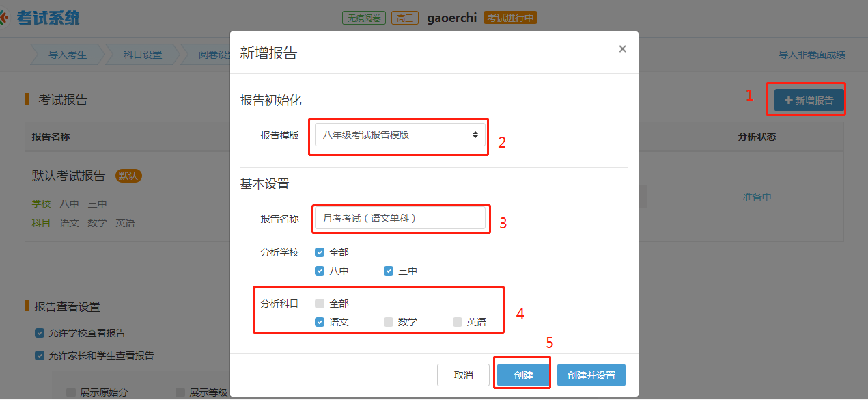Click the 报告初始化 heading in dialog
This screenshot has height=400, width=868.
[x=270, y=101]
